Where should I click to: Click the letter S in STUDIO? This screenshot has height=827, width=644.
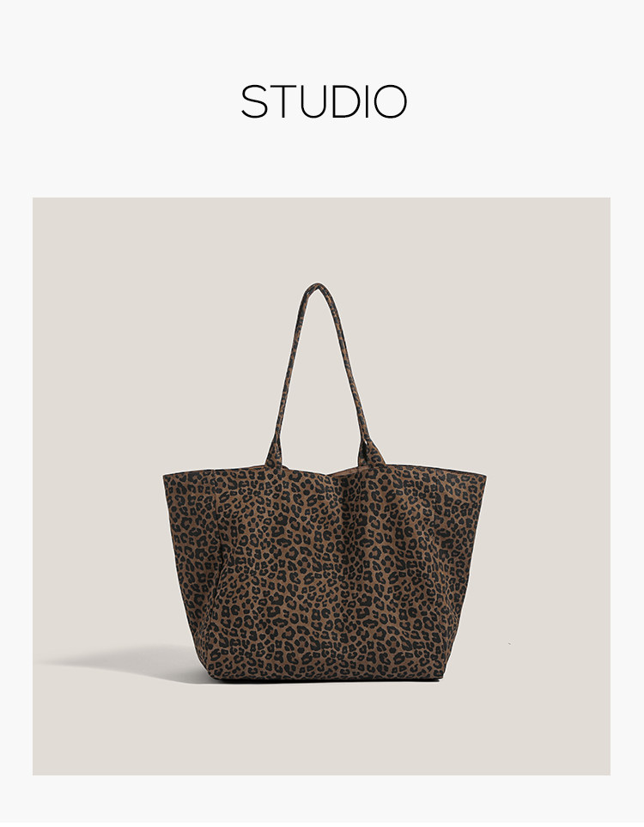pos(254,101)
